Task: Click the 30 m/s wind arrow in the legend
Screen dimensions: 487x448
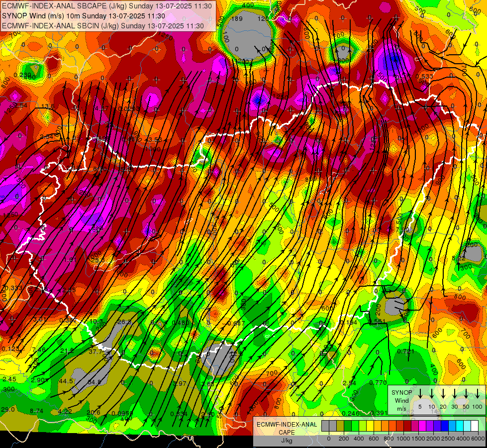Action: [454, 393]
